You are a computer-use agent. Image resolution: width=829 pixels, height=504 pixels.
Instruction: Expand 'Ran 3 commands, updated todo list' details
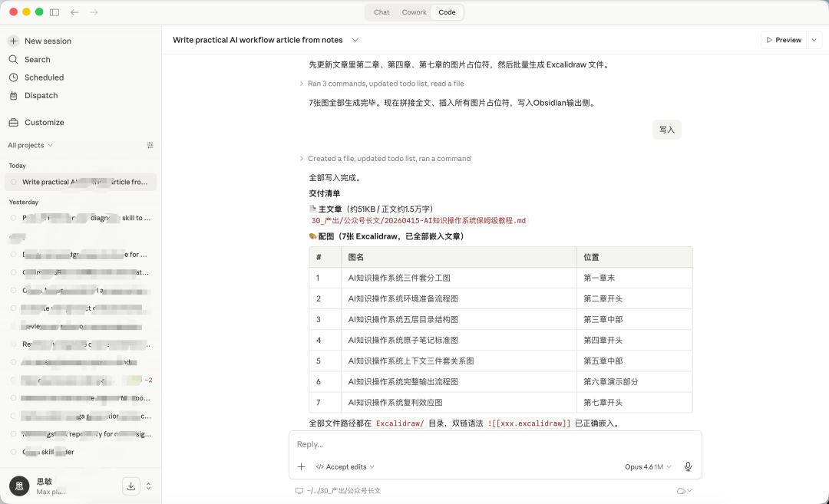click(381, 84)
